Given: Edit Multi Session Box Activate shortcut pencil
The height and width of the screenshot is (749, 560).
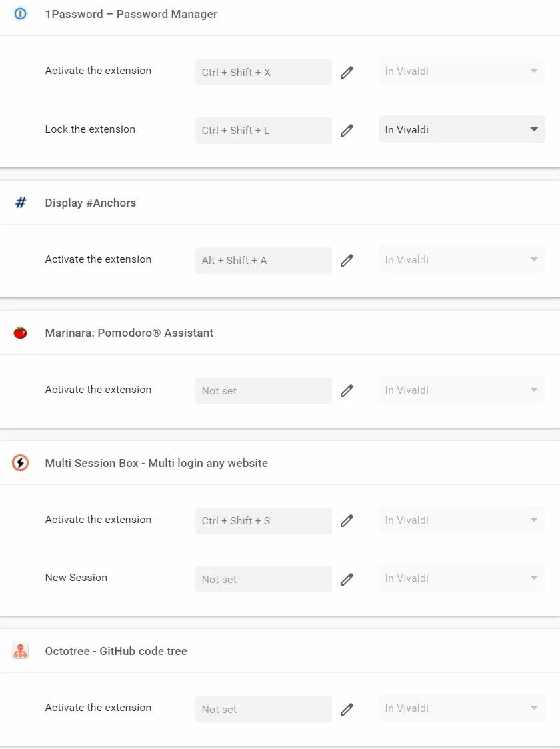Looking at the screenshot, I should [347, 520].
